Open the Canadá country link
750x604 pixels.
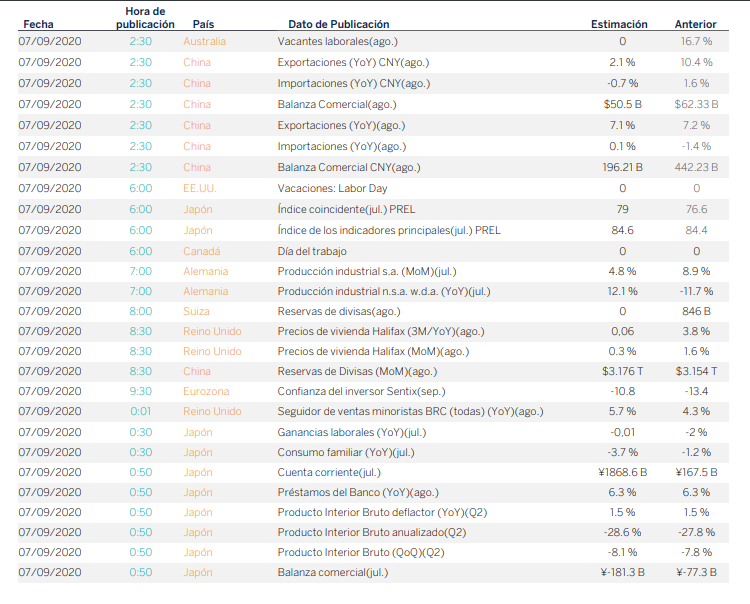201,251
